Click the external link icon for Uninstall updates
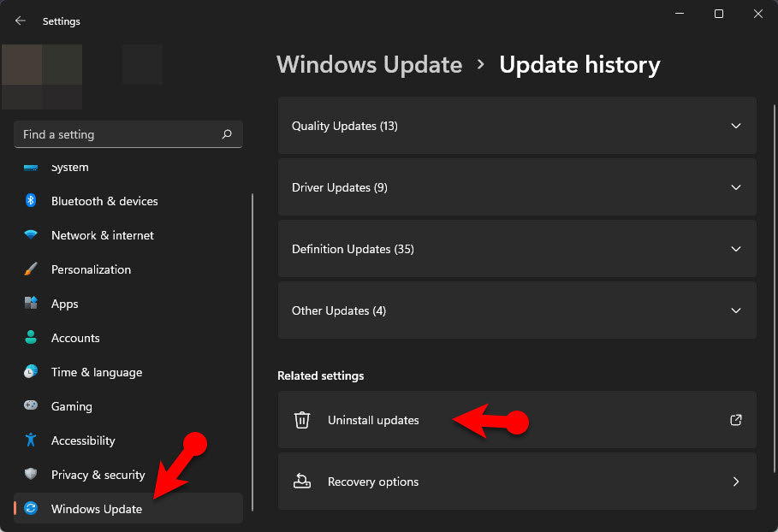 (x=736, y=420)
